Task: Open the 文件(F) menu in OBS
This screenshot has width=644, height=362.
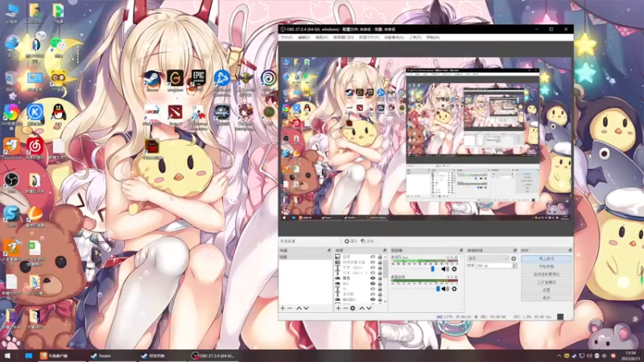Action: tap(287, 37)
